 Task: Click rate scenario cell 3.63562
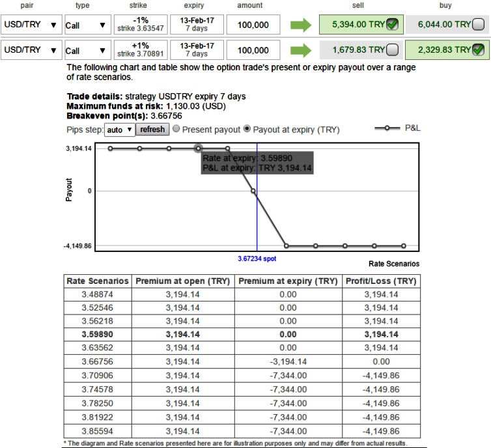98,348
